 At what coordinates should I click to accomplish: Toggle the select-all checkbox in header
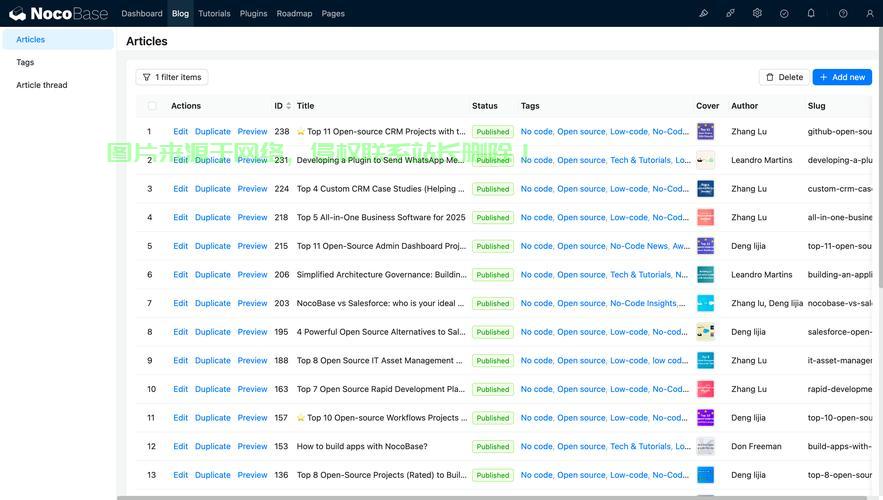click(152, 106)
